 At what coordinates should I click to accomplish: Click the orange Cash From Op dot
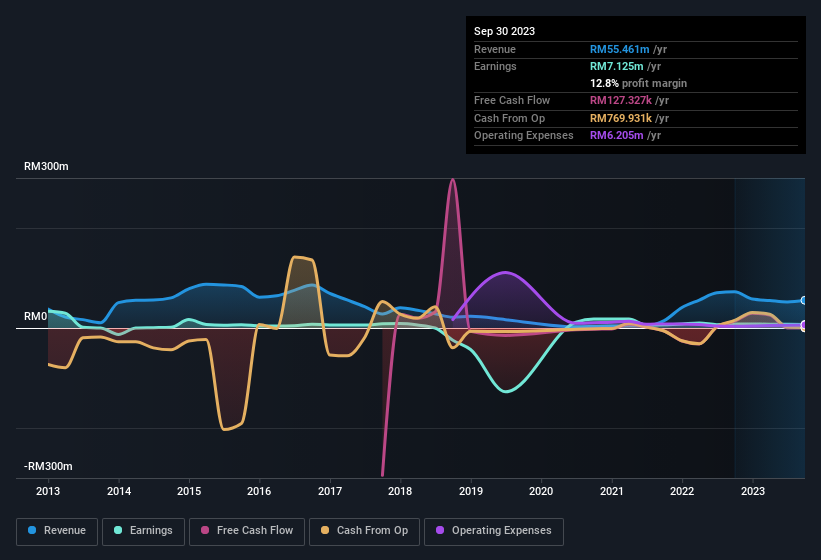point(326,531)
